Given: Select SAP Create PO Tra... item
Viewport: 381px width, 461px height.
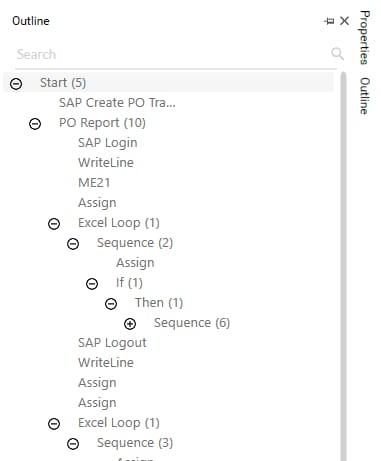Looking at the screenshot, I should pos(117,103).
